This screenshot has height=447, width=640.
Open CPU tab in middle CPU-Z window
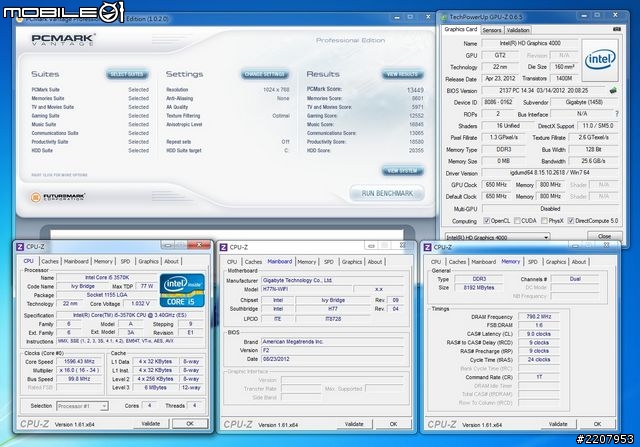pos(232,262)
